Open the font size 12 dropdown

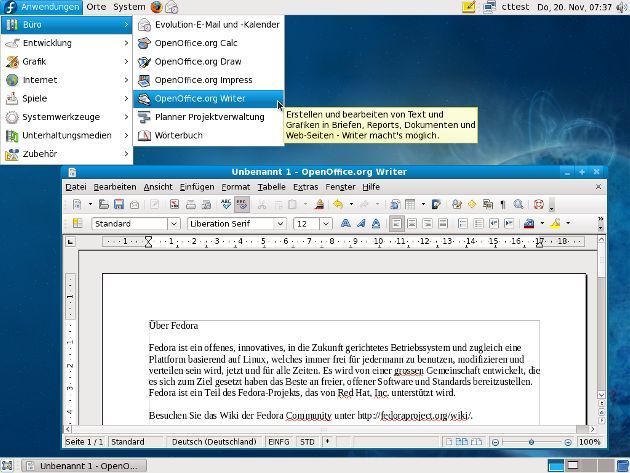pos(326,223)
